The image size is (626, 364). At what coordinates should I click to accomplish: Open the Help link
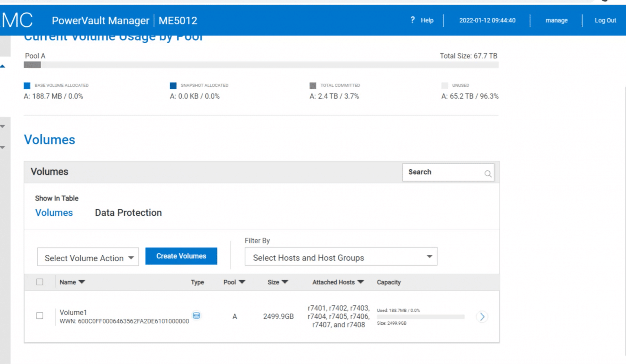pos(427,20)
